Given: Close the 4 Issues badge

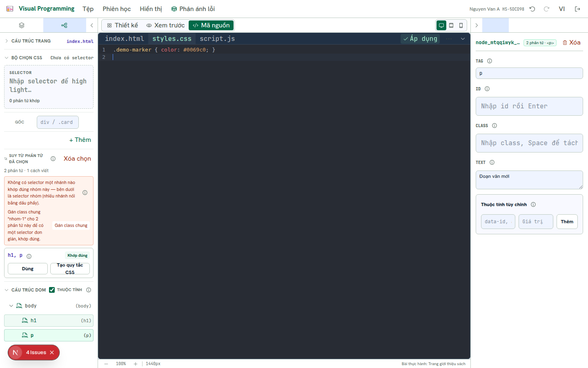Looking at the screenshot, I should click(x=52, y=352).
